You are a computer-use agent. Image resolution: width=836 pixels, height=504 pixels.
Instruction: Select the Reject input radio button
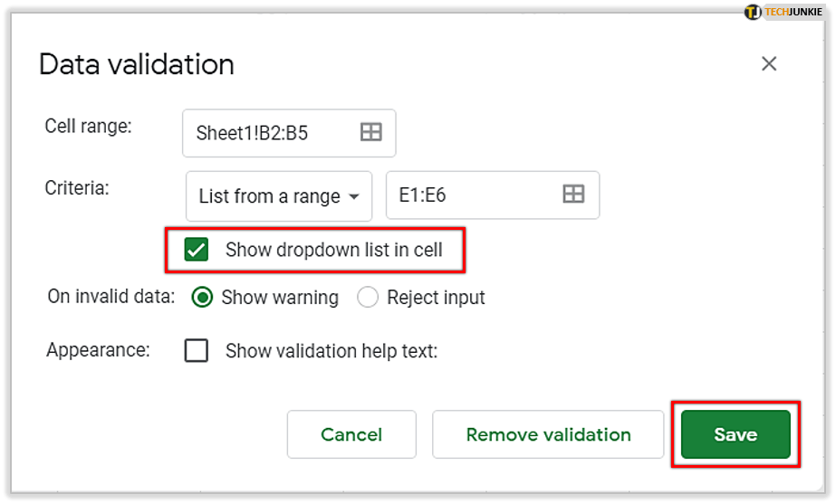(368, 298)
